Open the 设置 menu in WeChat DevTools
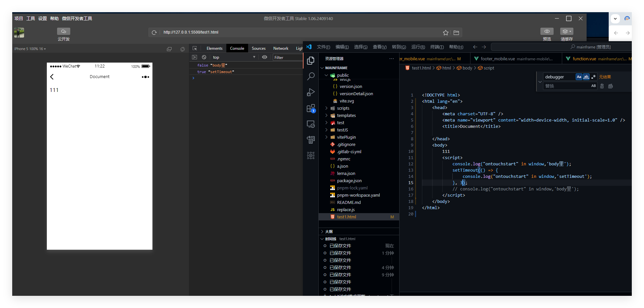 pyautogui.click(x=43, y=18)
